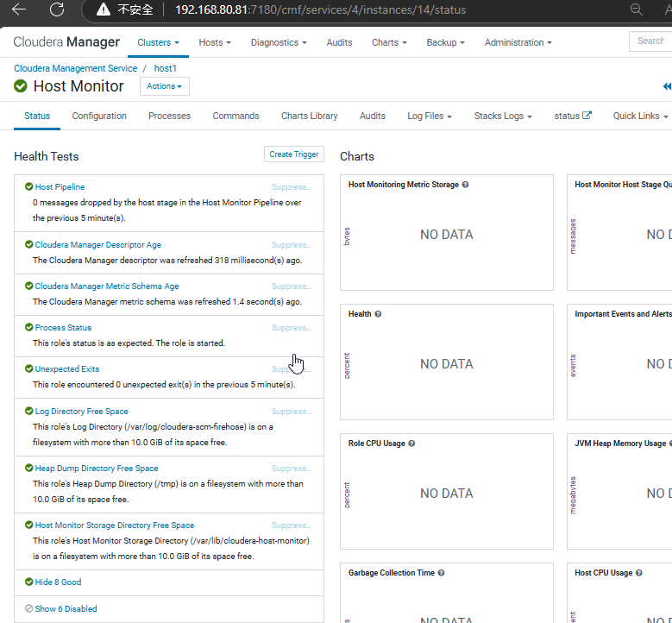Screen dimensions: 672x623
Task: Open the Clusters dropdown menu
Action: tap(158, 42)
